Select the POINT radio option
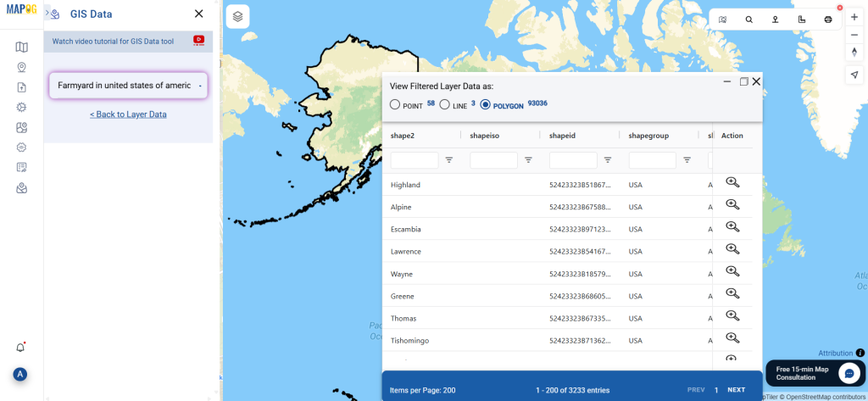This screenshot has height=401, width=868. pyautogui.click(x=395, y=105)
